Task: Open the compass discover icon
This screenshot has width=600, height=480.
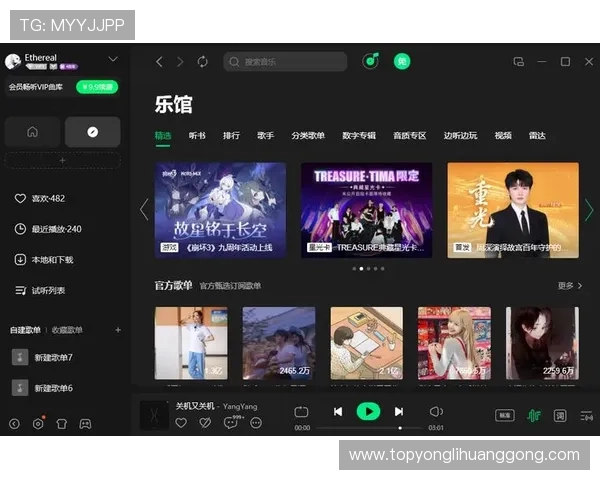Action: click(93, 132)
